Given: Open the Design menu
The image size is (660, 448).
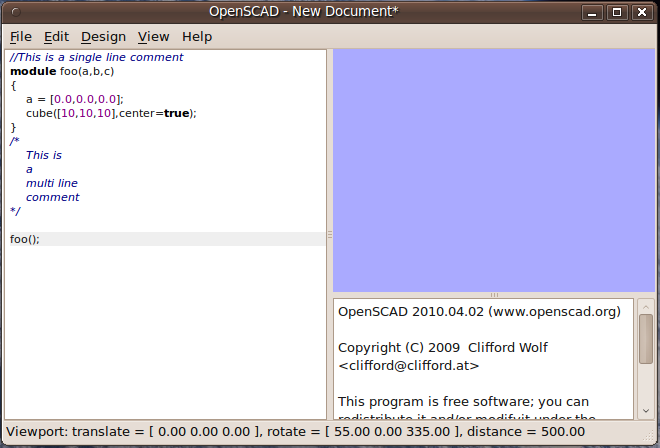Looking at the screenshot, I should click(x=103, y=37).
